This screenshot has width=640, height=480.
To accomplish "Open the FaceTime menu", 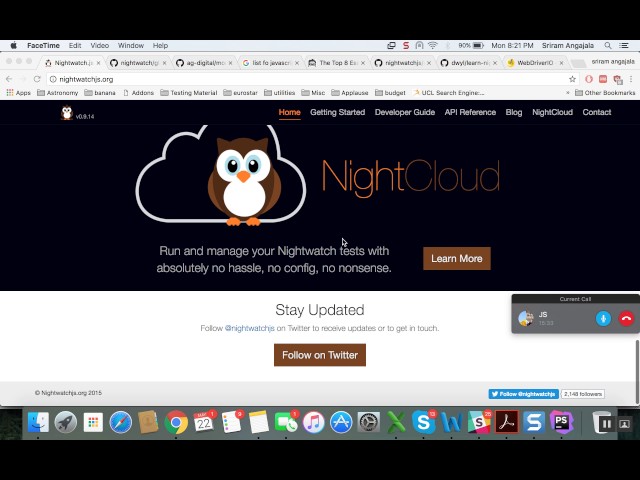I will point(43,46).
